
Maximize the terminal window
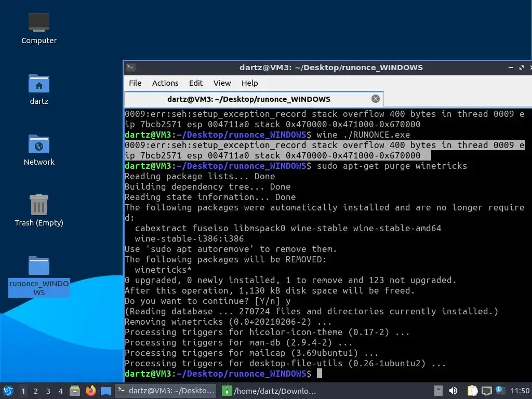coord(522,68)
